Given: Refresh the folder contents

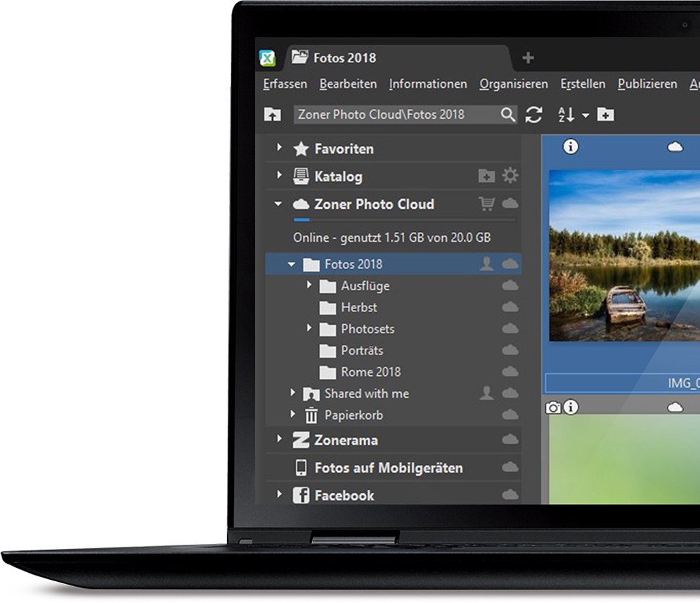Looking at the screenshot, I should 533,115.
